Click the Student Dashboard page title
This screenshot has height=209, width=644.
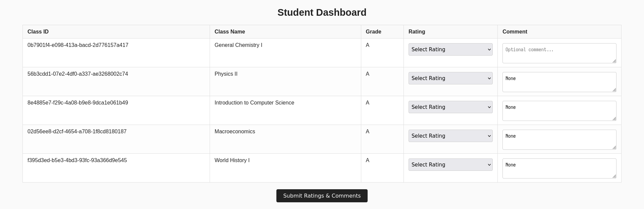pyautogui.click(x=322, y=12)
